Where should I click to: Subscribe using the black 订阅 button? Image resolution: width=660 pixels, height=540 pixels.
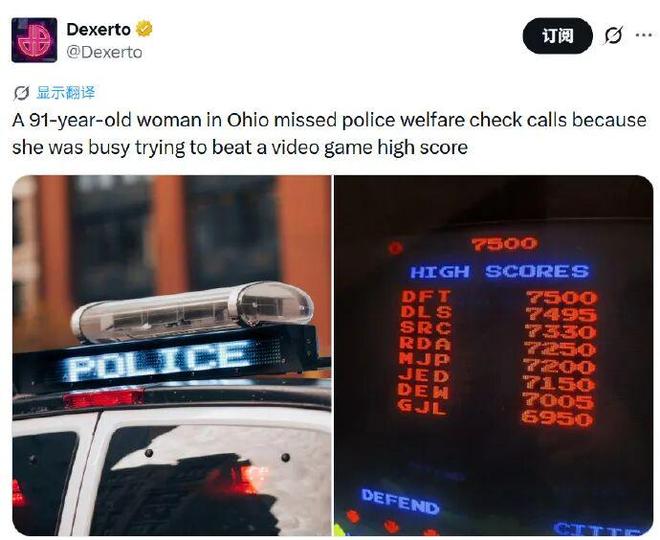pos(557,36)
